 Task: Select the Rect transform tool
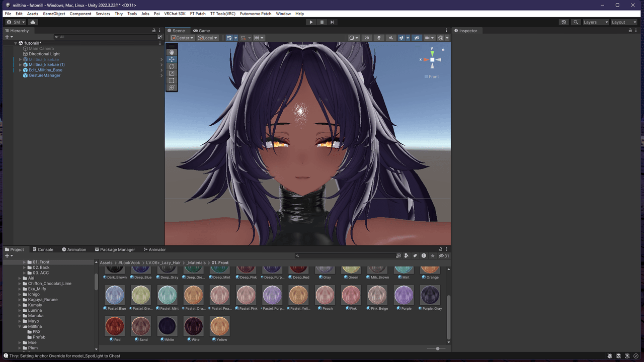pos(172,80)
